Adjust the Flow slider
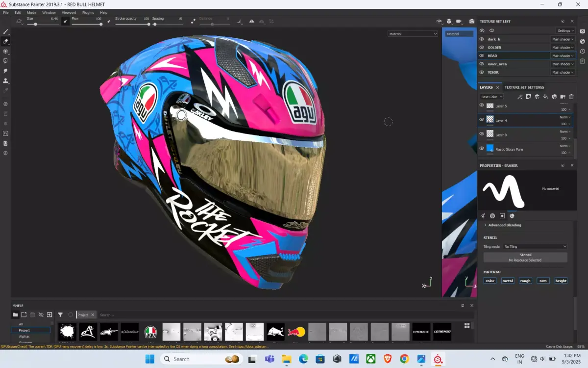The width and height of the screenshot is (588, 368). (87, 24)
